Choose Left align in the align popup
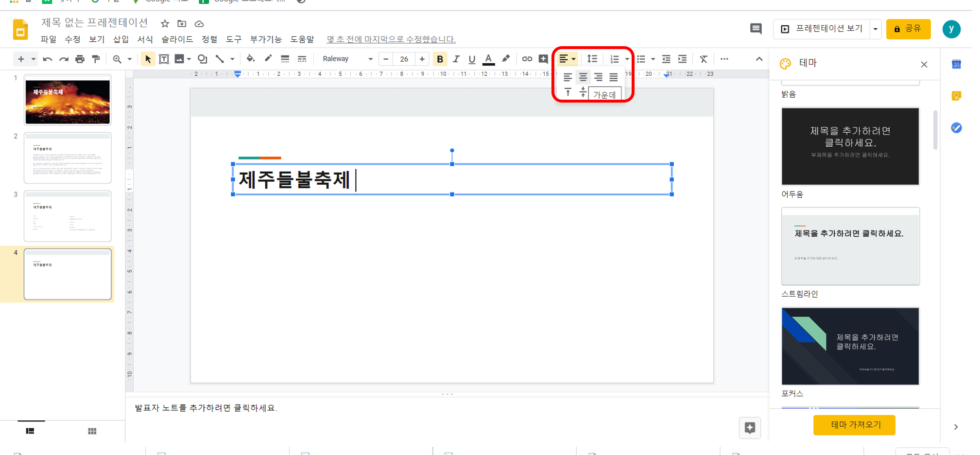Screen dimensions: 980x455 pos(567,77)
